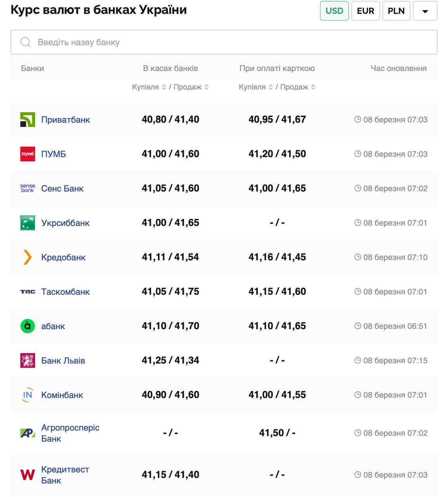Image resolution: width=448 pixels, height=497 pixels.
Task: Sort by cash desk Купівля rate
Action: [164, 87]
